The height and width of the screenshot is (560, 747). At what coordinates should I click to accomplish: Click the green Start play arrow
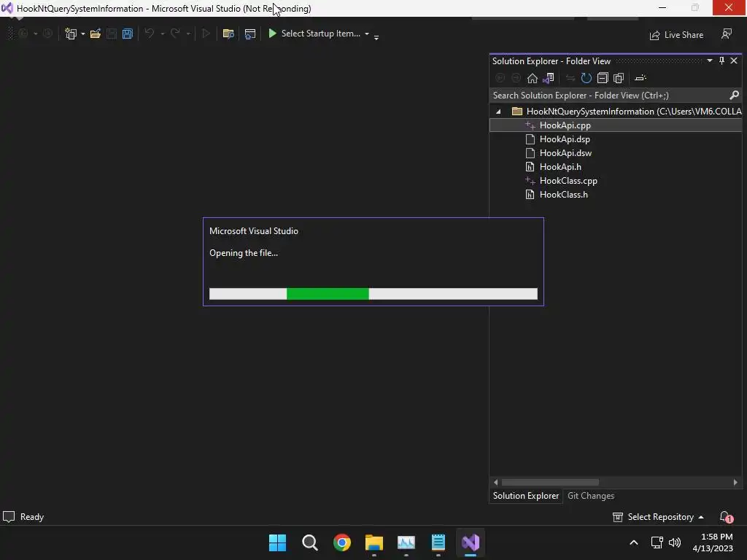(x=273, y=34)
